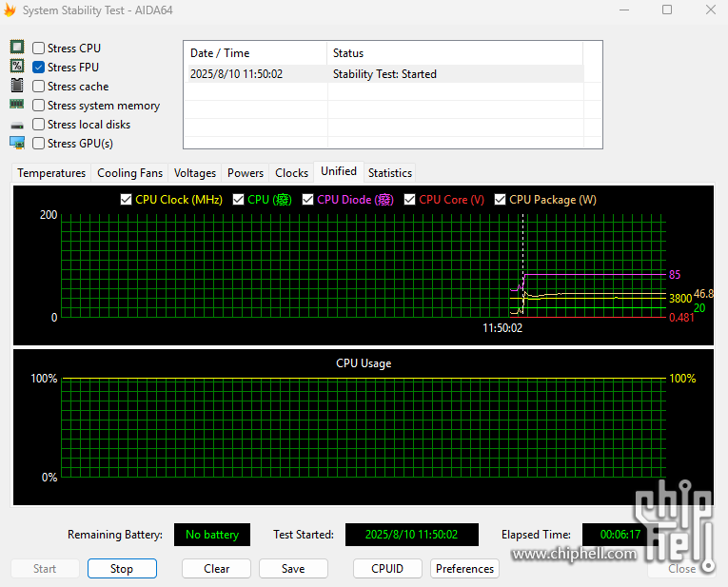
Task: Click the CPU Usage graph title
Action: tap(364, 363)
